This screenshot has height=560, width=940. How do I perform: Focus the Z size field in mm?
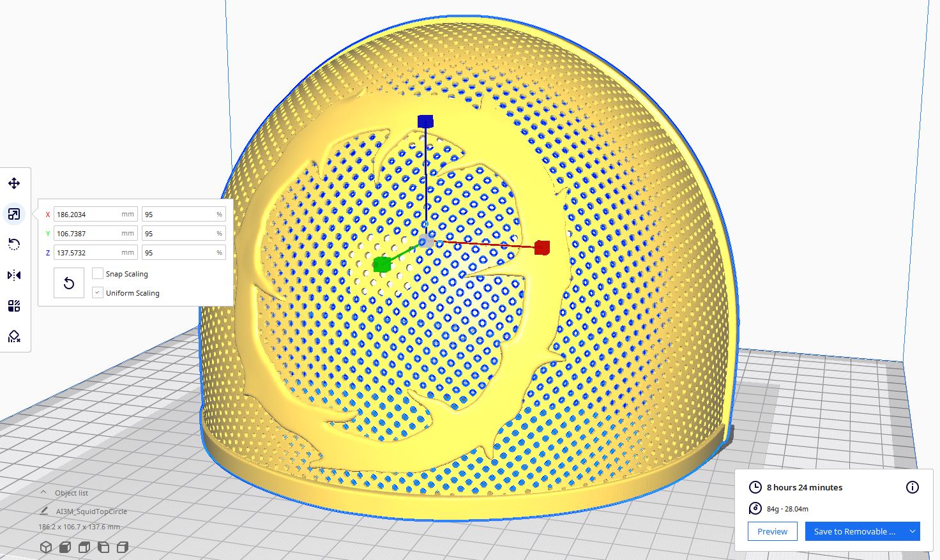click(x=96, y=253)
